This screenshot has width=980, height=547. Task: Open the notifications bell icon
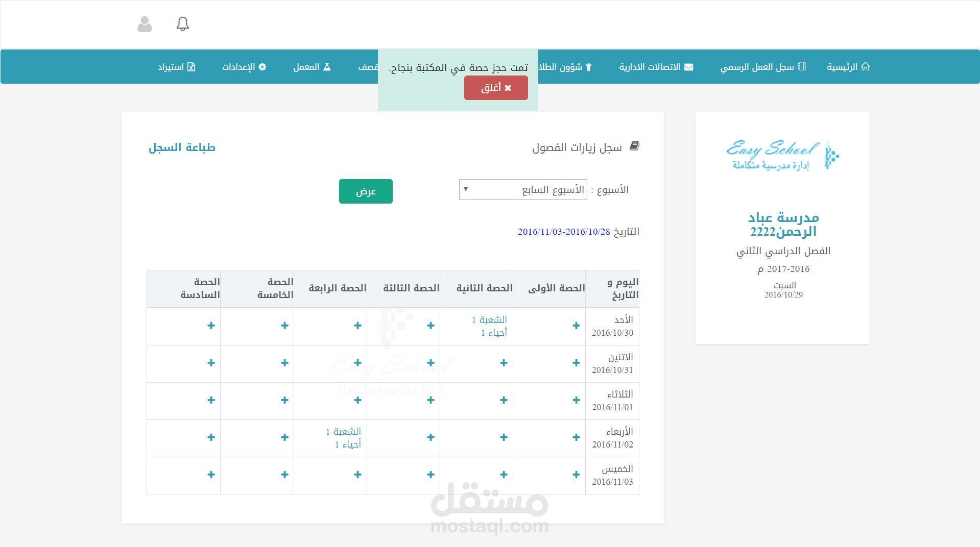(183, 24)
